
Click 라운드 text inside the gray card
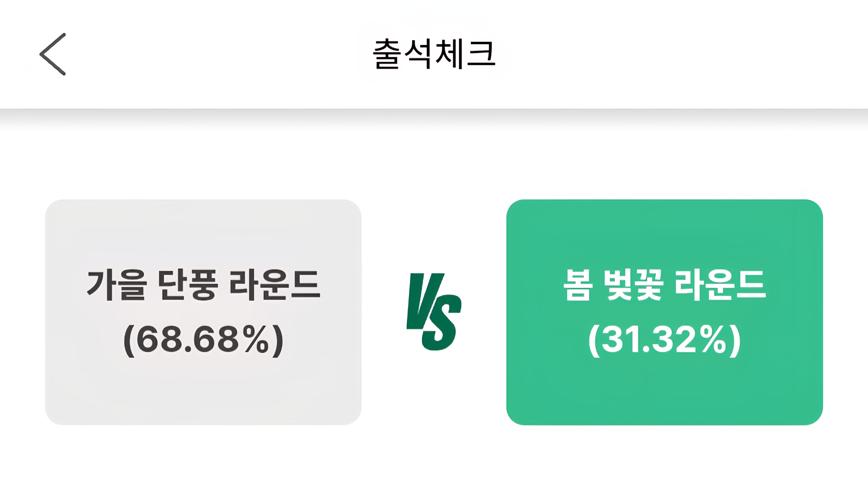click(x=275, y=285)
